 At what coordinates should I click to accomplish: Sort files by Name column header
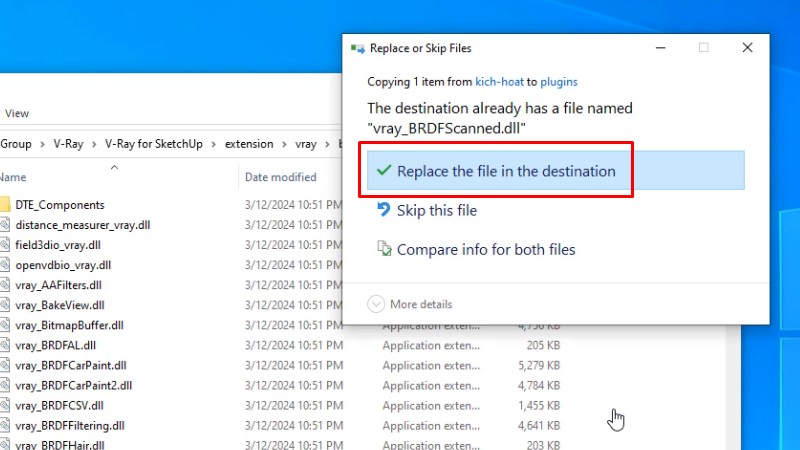click(x=13, y=177)
